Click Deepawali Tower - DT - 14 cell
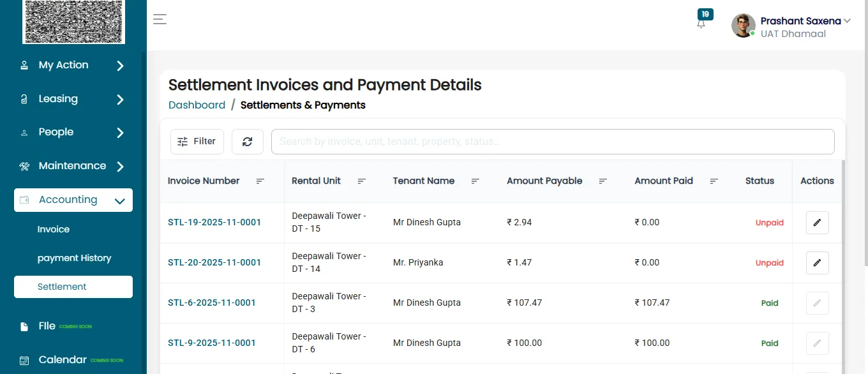The image size is (868, 374). point(329,263)
